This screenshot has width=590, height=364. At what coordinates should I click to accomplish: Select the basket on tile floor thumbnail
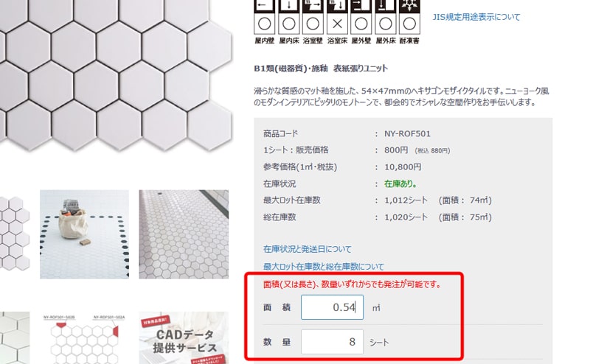click(x=84, y=234)
